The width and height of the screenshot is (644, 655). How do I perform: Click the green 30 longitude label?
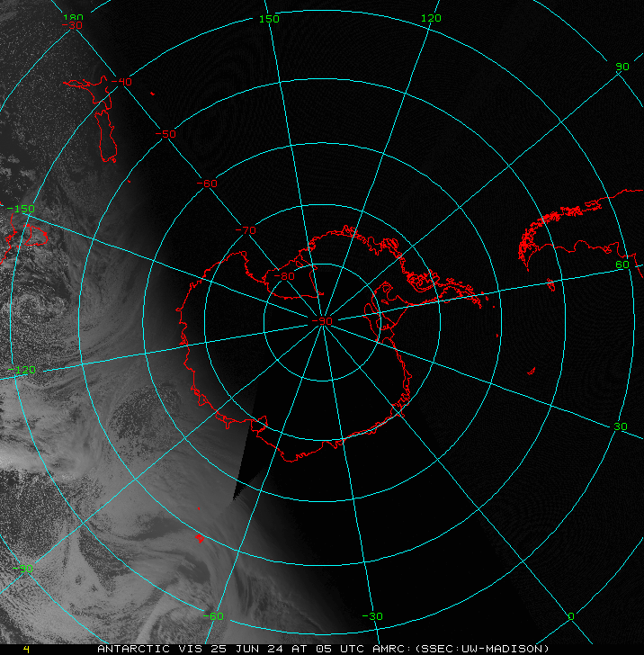621,426
